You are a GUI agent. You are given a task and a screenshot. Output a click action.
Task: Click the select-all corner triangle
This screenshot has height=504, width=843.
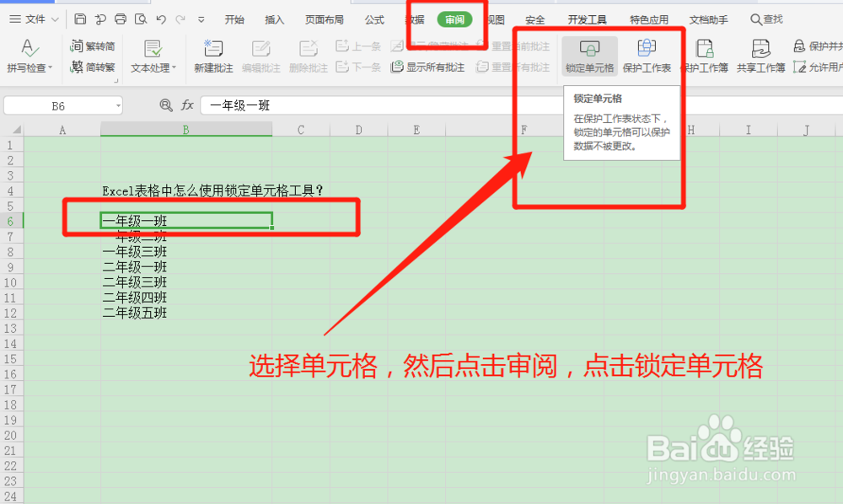coord(17,130)
